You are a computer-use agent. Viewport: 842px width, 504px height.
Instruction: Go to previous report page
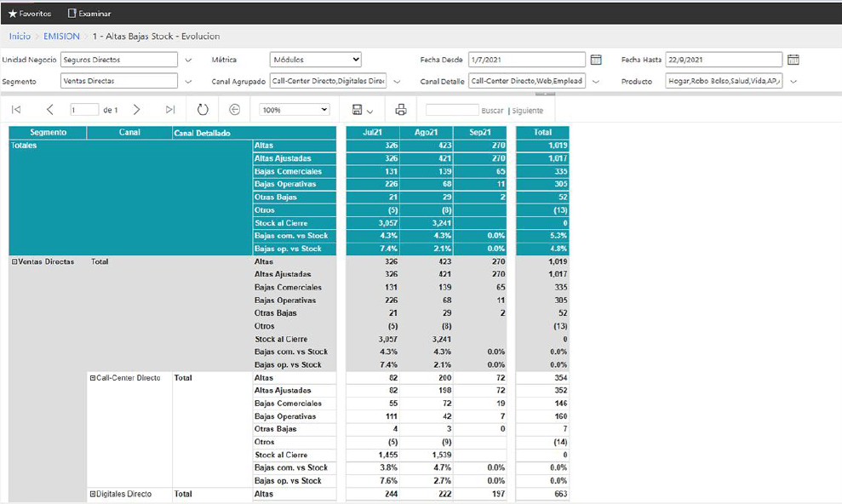[x=49, y=110]
